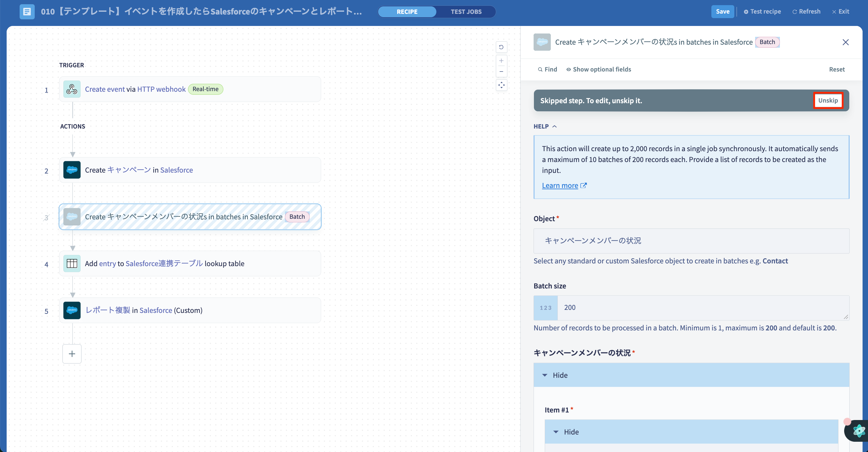Click the undo canvas icon

coord(501,47)
